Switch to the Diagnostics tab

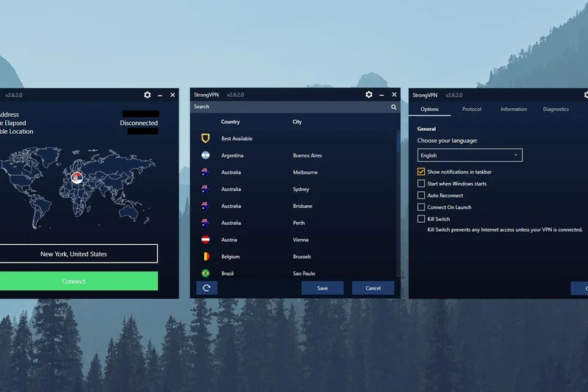(x=556, y=109)
